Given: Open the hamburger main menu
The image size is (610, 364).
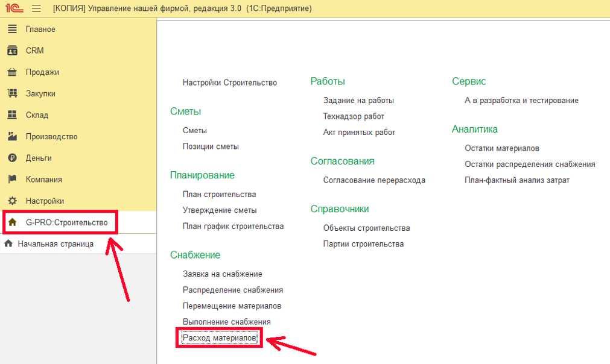Looking at the screenshot, I should [x=37, y=8].
